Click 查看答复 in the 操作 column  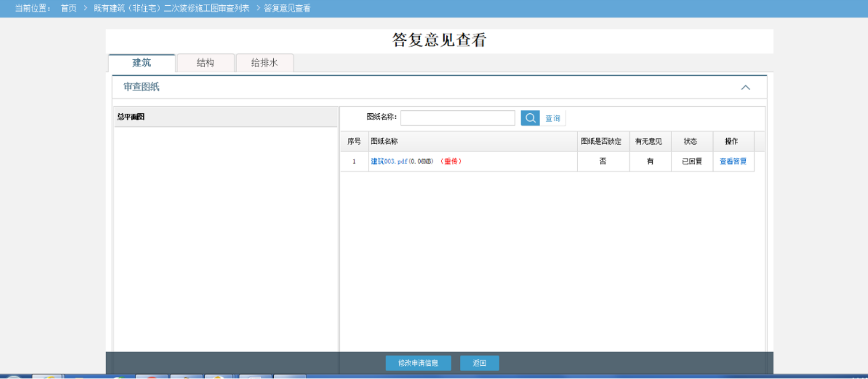pyautogui.click(x=733, y=162)
